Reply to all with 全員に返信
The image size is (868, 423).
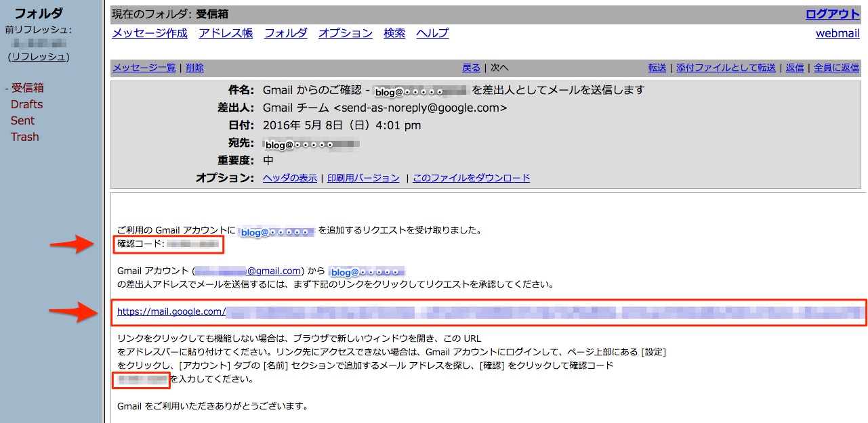[836, 68]
